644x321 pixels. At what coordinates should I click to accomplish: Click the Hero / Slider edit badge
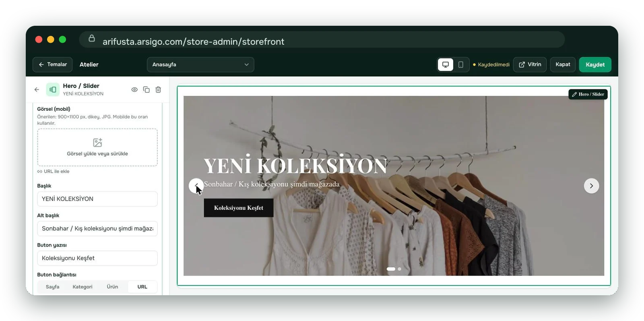click(x=588, y=94)
